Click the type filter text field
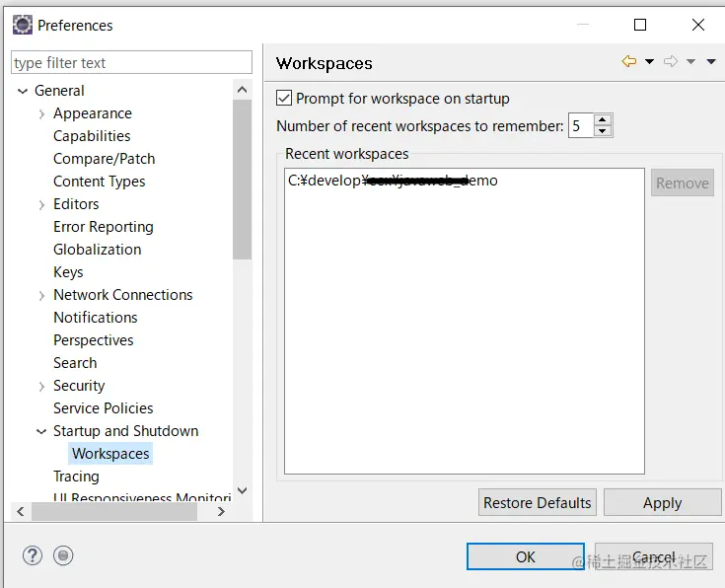The width and height of the screenshot is (725, 588). coord(131,63)
